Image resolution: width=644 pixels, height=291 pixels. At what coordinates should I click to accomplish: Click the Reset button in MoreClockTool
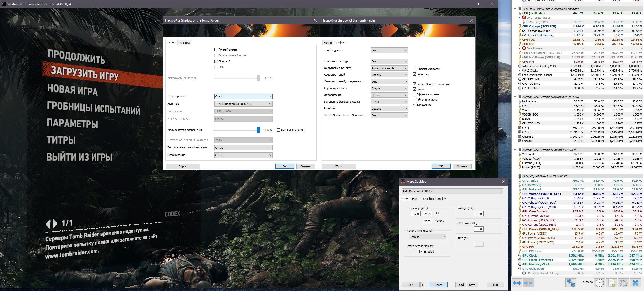(438, 285)
